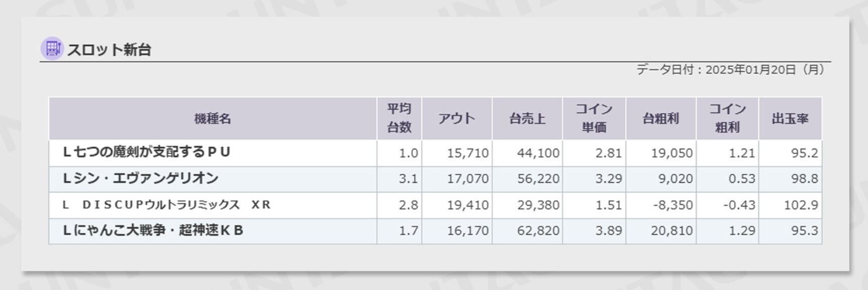Click the コイン粗利 column header

(x=727, y=118)
